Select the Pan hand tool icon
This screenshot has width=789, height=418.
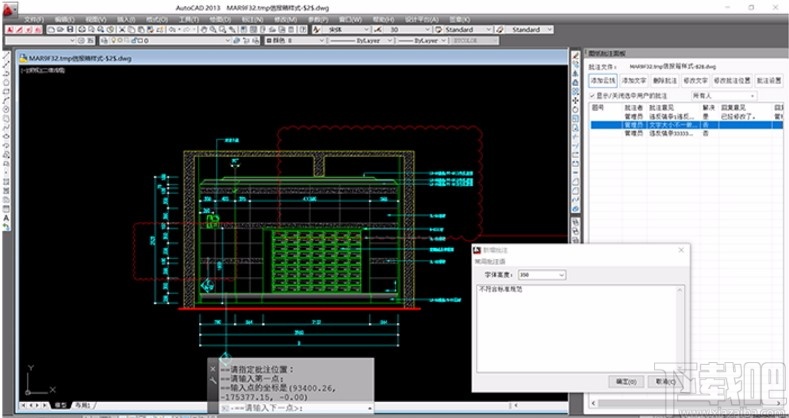204,30
